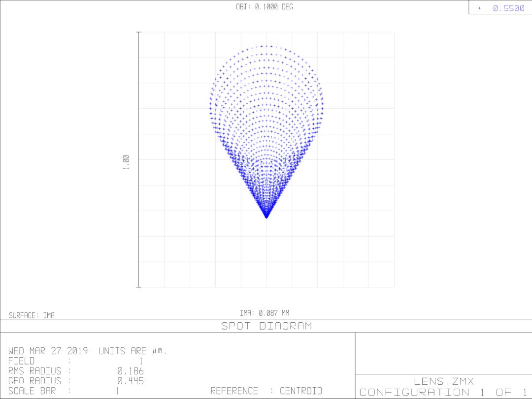Click the UNITS ARE µm text

click(x=133, y=351)
